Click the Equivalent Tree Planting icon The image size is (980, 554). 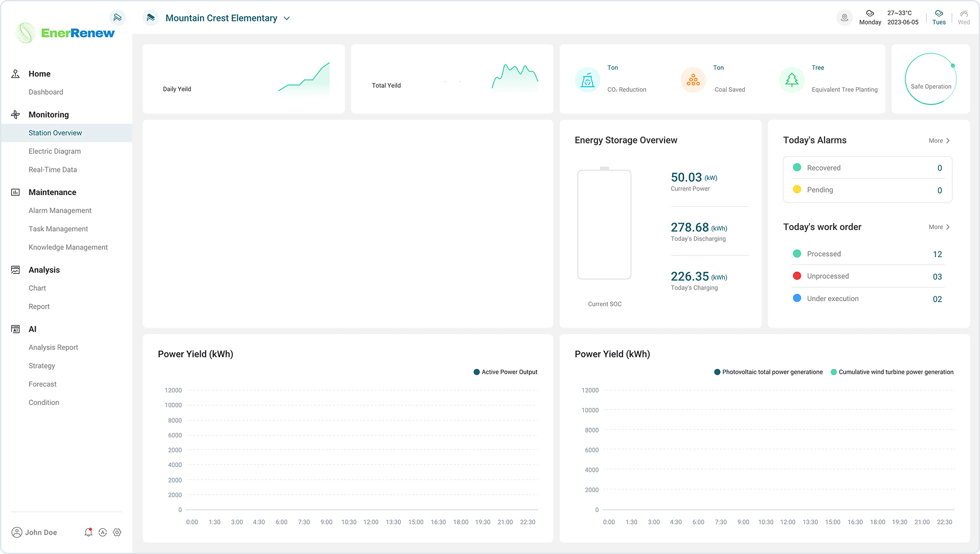point(792,80)
